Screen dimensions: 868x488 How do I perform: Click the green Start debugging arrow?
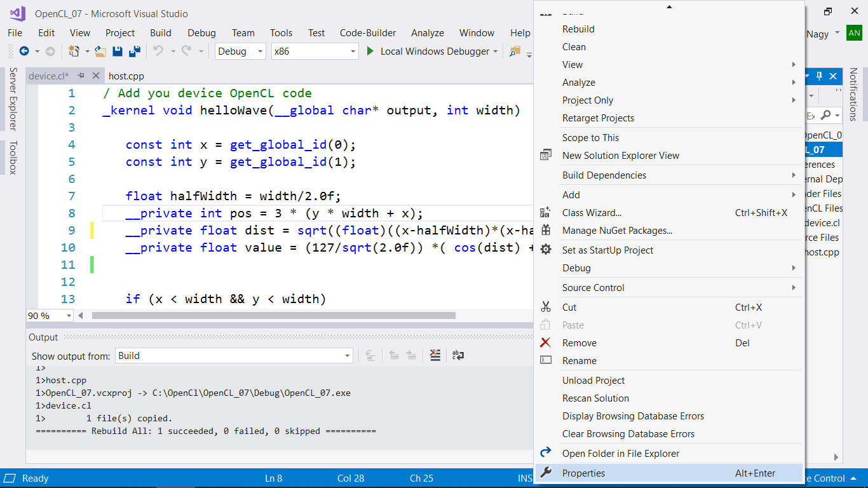[370, 51]
